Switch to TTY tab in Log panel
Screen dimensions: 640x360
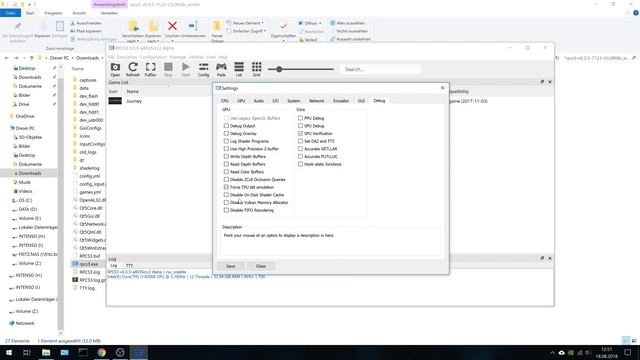129,266
